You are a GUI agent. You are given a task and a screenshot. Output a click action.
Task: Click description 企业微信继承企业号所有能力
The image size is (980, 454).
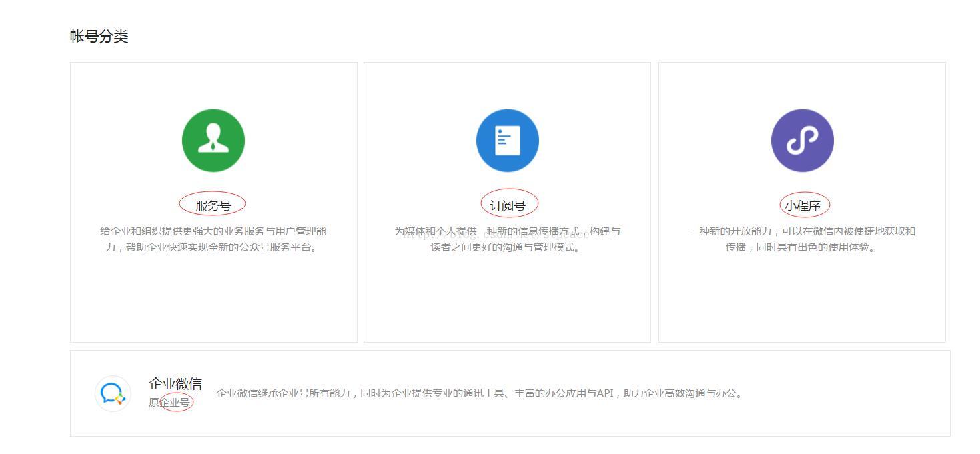pyautogui.click(x=480, y=393)
